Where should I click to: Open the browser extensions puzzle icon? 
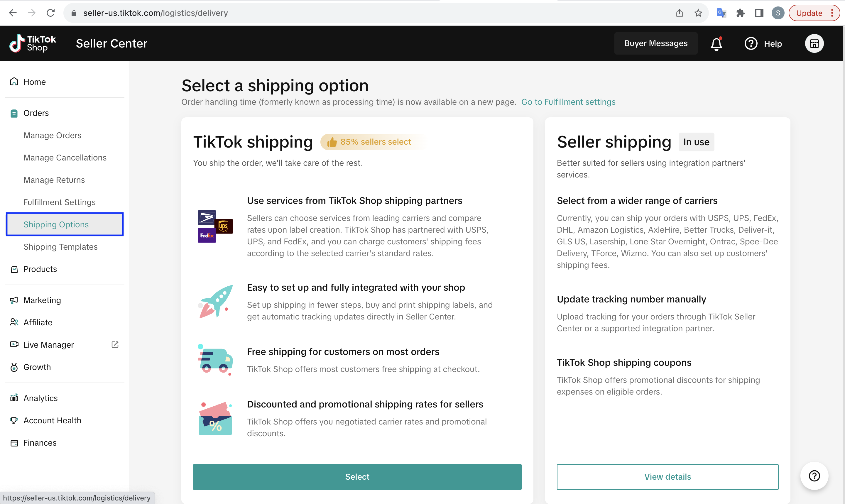(740, 13)
